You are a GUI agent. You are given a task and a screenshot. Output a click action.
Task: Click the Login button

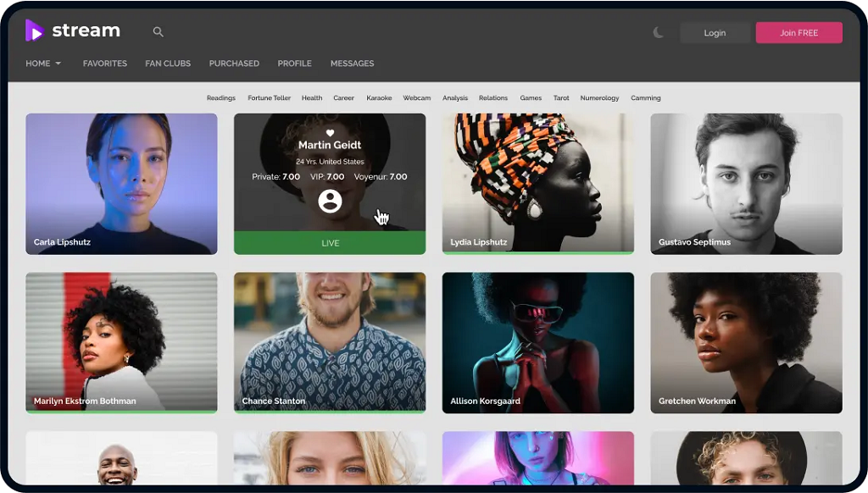[x=715, y=33]
